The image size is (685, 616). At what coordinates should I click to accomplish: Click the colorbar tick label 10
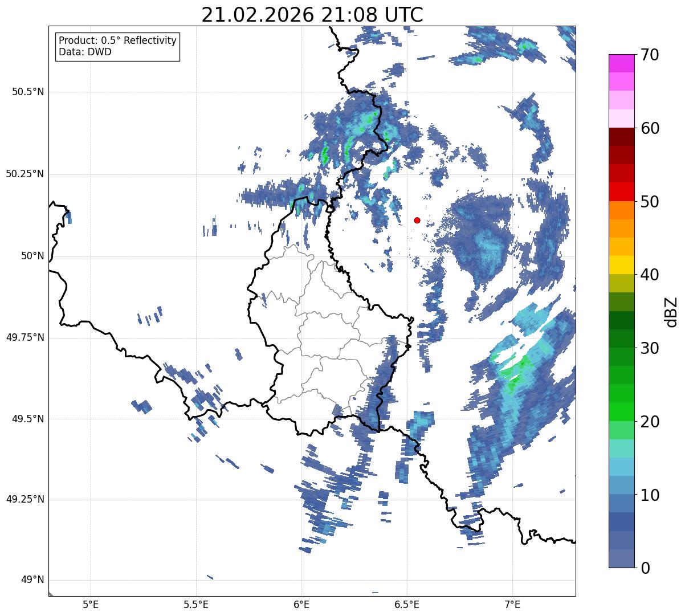pyautogui.click(x=650, y=495)
